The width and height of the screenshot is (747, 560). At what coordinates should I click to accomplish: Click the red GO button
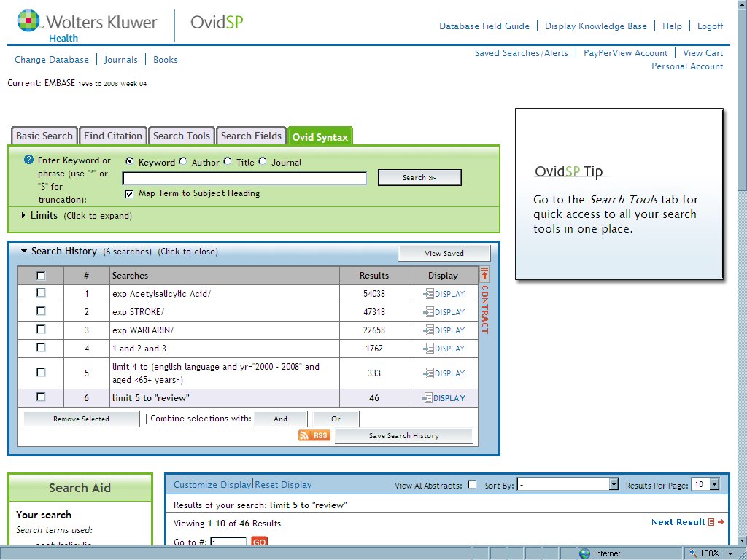(259, 542)
